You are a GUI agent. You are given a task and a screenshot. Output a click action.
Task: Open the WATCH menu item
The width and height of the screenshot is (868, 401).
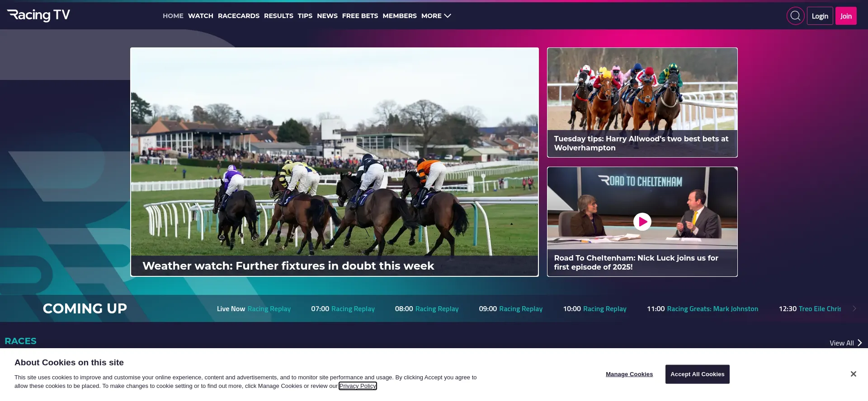(x=201, y=16)
